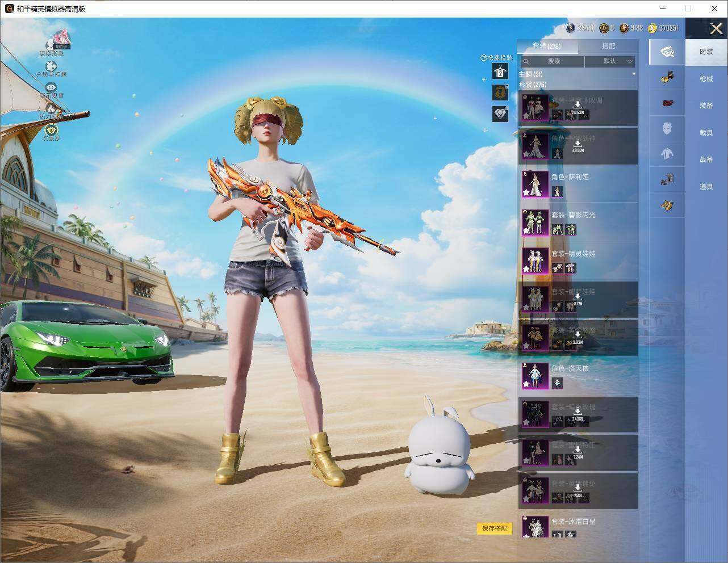Open the 收藏家 collector badge icon

[x=51, y=129]
